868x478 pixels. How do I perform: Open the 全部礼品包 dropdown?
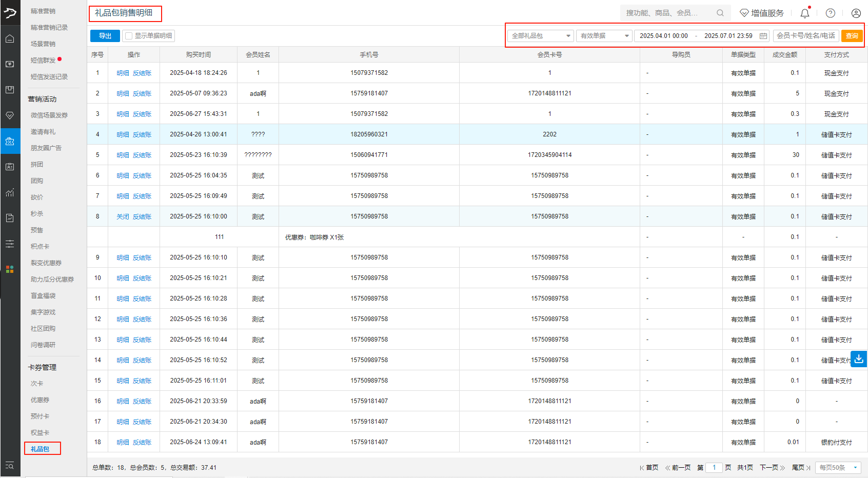tap(541, 36)
